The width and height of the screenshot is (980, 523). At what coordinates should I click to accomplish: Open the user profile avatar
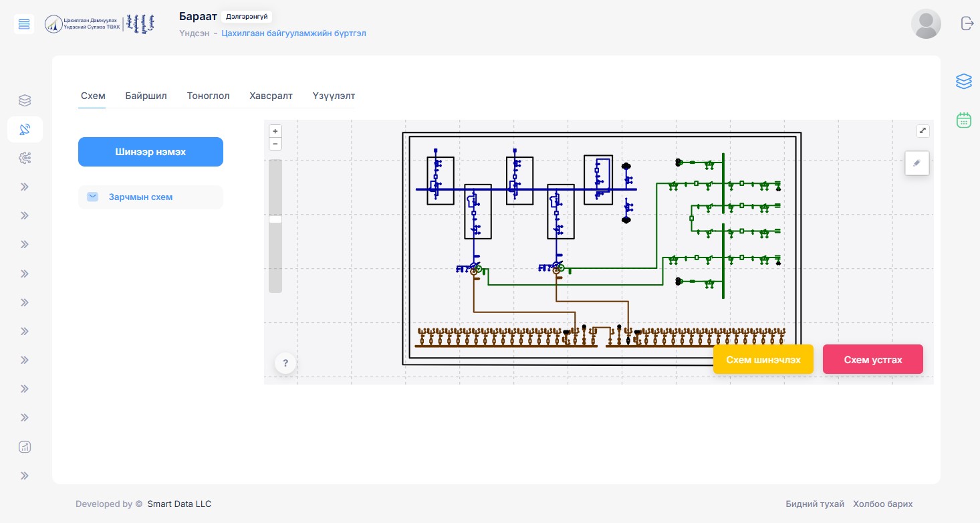[926, 24]
